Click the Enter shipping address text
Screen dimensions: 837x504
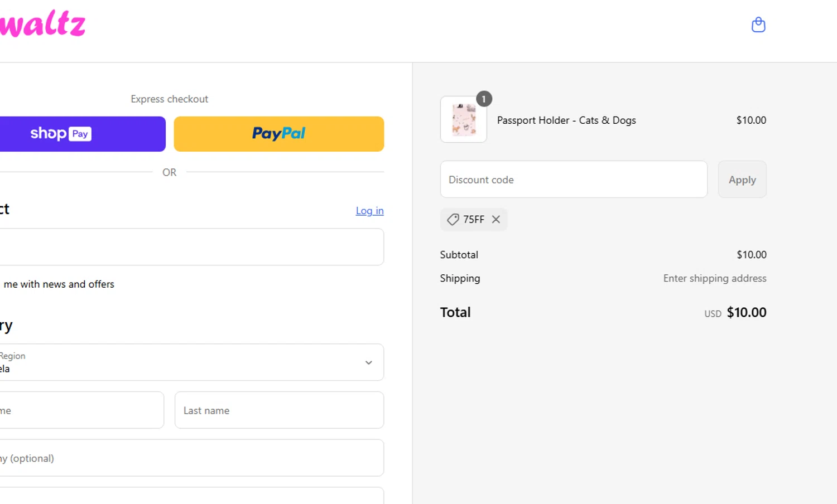714,278
